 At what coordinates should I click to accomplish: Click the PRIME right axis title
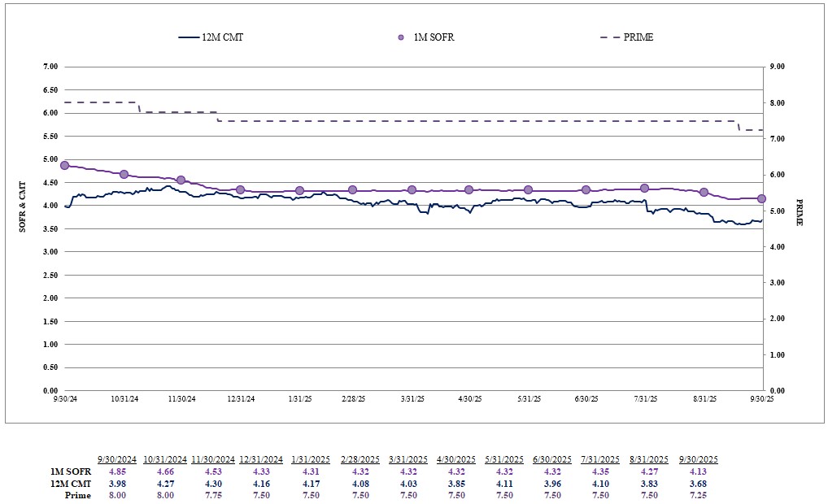point(799,212)
